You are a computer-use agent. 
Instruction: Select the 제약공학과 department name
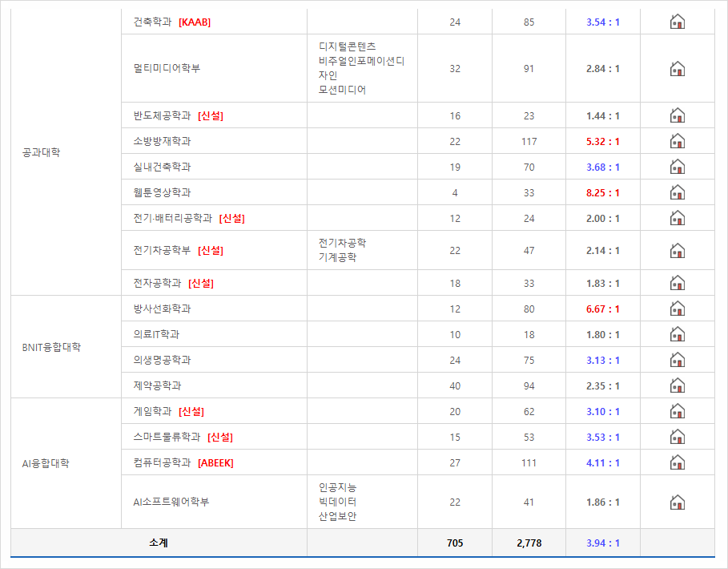click(x=157, y=385)
